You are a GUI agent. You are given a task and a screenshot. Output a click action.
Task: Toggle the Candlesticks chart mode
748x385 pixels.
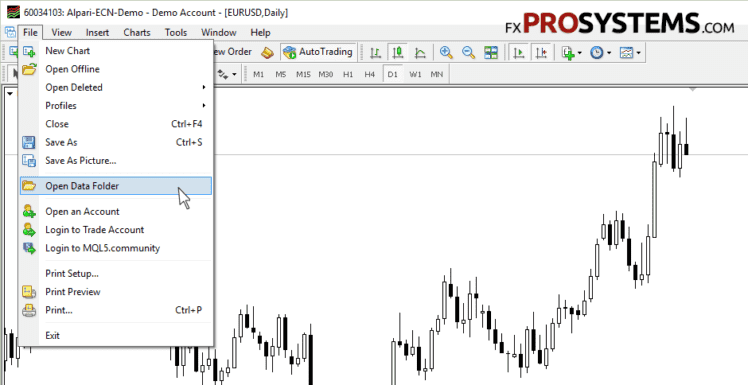pyautogui.click(x=397, y=52)
